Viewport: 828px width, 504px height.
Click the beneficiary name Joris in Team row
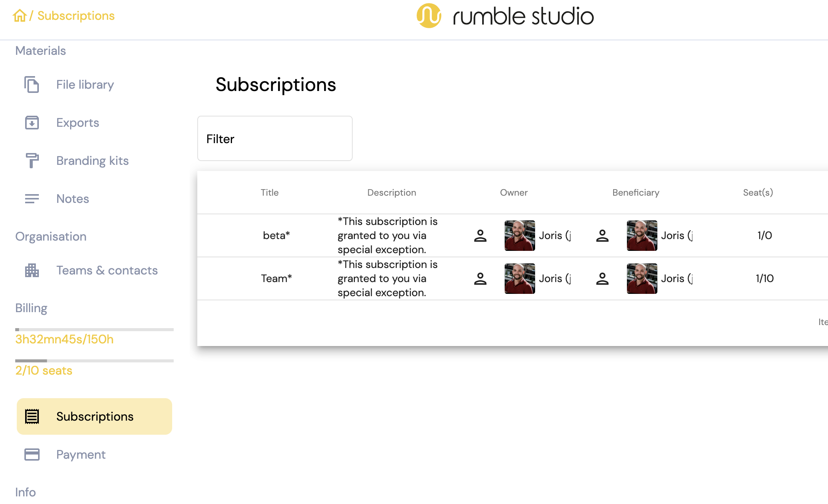(x=677, y=279)
